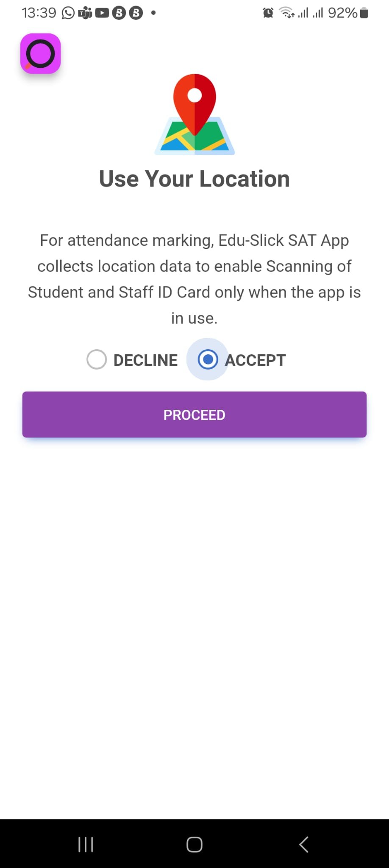
Task: Open recent apps with navigation button
Action: click(x=86, y=844)
